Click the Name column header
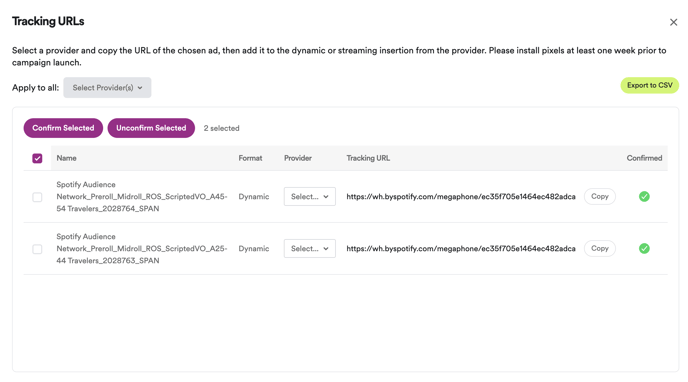688x382 pixels. point(66,158)
